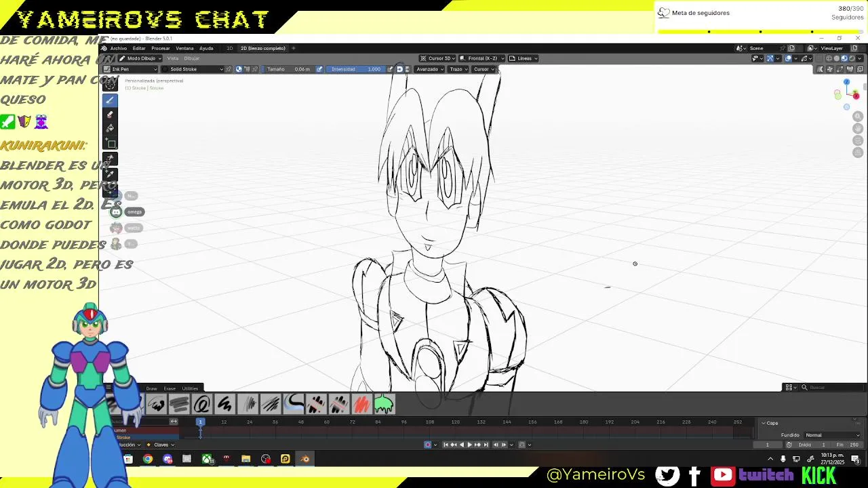Open the Ink Pen brush dropdown
Image resolution: width=868 pixels, height=488 pixels.
click(130, 69)
